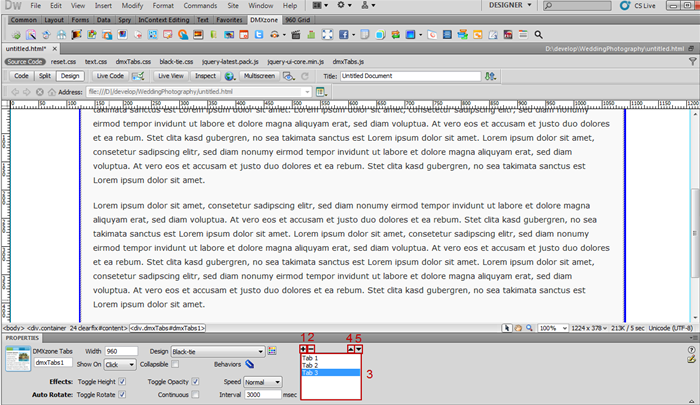Disable the Toggle Height effect checkbox

(x=122, y=381)
